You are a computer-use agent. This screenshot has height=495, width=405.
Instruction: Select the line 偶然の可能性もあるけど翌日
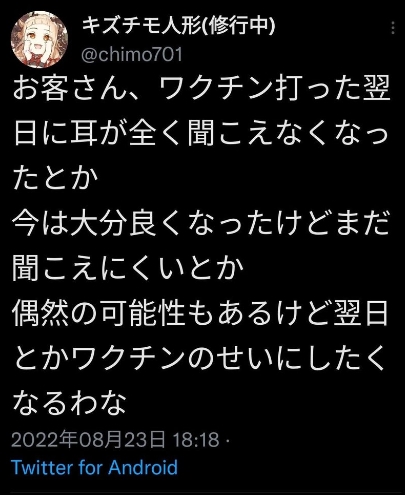(x=201, y=313)
